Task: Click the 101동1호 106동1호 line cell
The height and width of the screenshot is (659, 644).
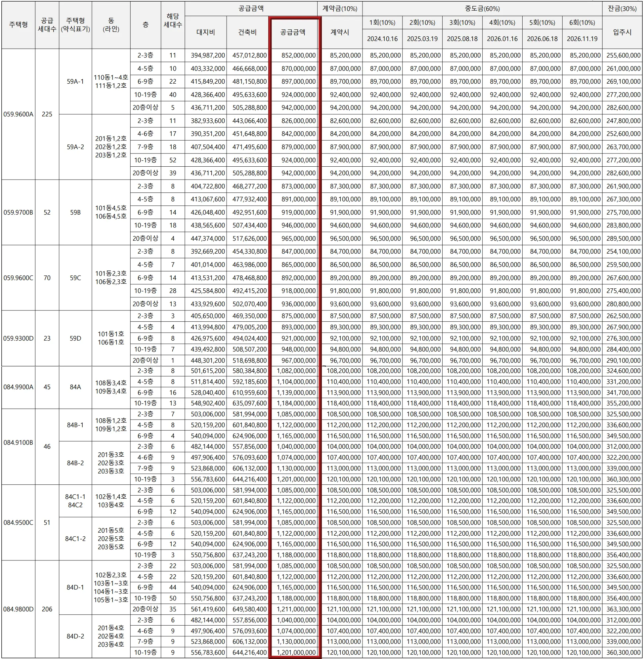Action: coord(110,338)
